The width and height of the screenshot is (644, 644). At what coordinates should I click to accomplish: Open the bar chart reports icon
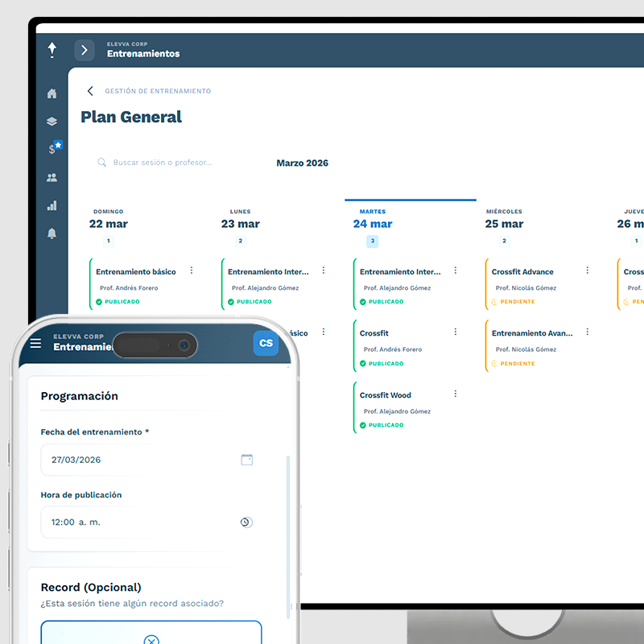(x=52, y=205)
